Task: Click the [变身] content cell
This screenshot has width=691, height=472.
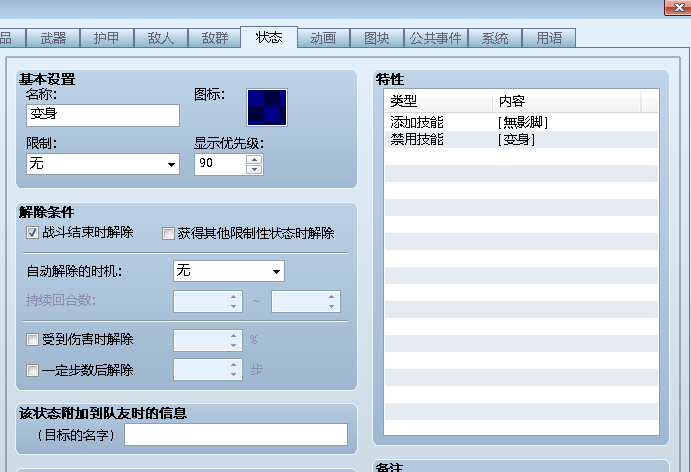Action: tap(516, 140)
